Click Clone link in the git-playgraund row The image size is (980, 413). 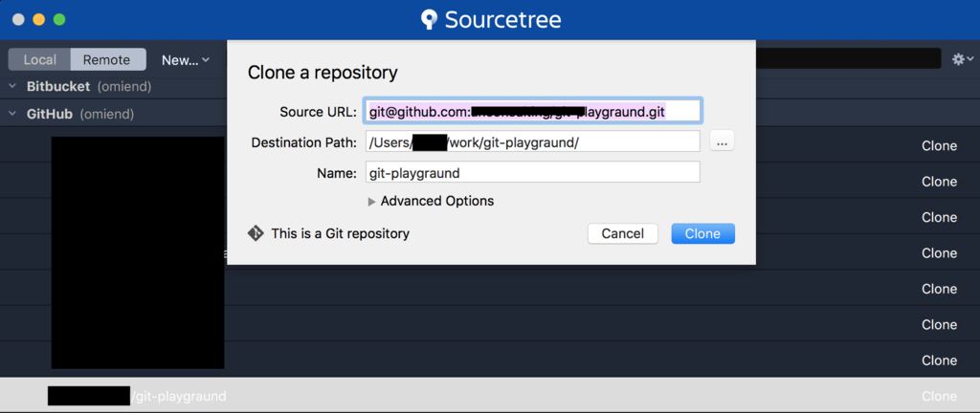tap(940, 396)
